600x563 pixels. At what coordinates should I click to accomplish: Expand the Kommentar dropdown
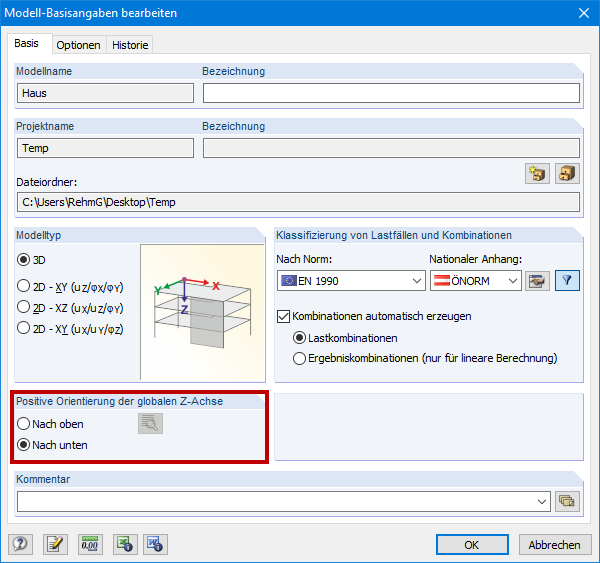541,501
